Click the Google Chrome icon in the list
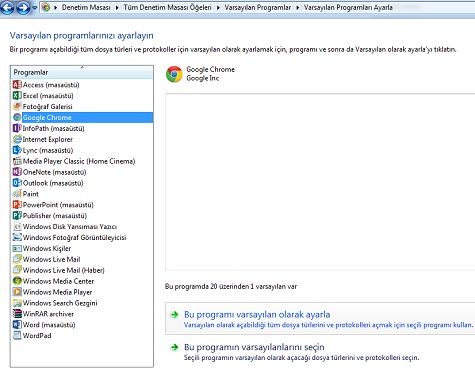This screenshot has height=368, width=475. [x=17, y=117]
